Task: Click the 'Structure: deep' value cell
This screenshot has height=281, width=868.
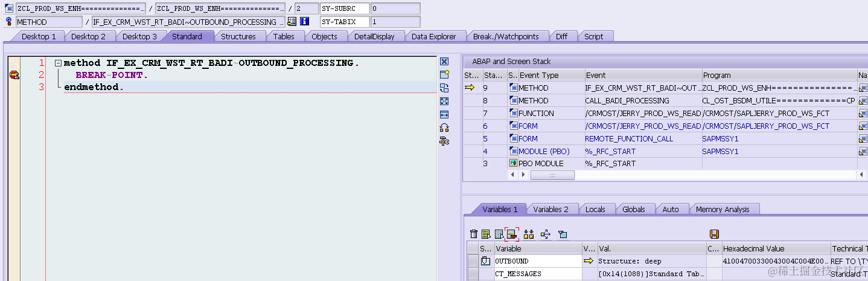Action: point(651,261)
